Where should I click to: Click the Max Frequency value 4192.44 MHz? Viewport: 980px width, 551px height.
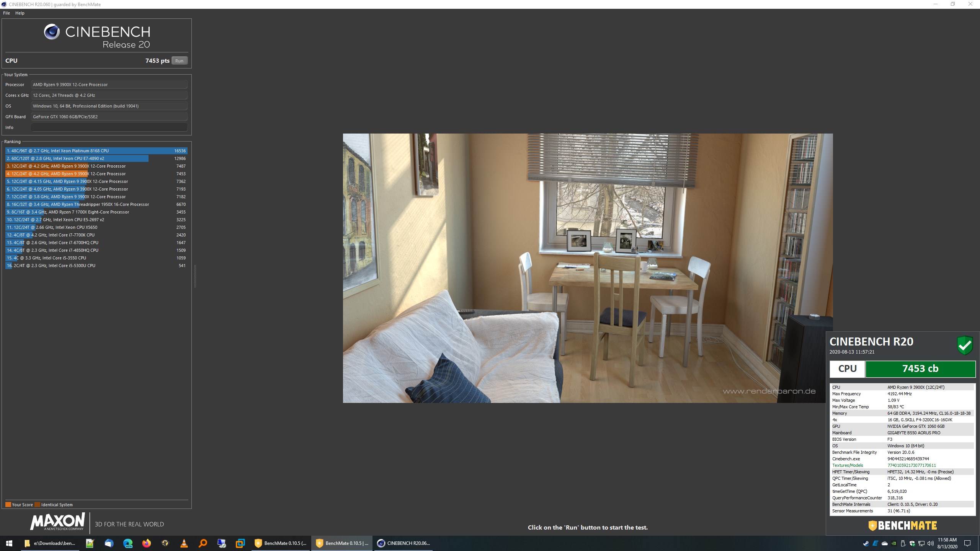coord(899,394)
